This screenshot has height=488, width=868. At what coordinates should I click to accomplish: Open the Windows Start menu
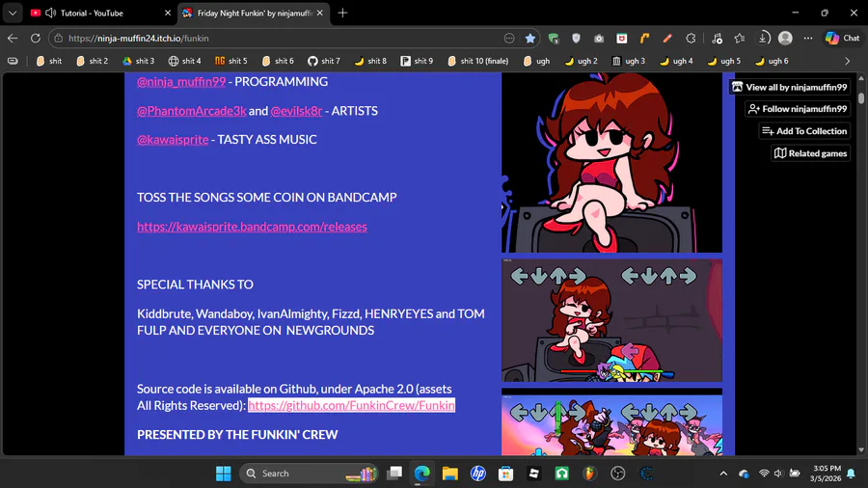(224, 474)
